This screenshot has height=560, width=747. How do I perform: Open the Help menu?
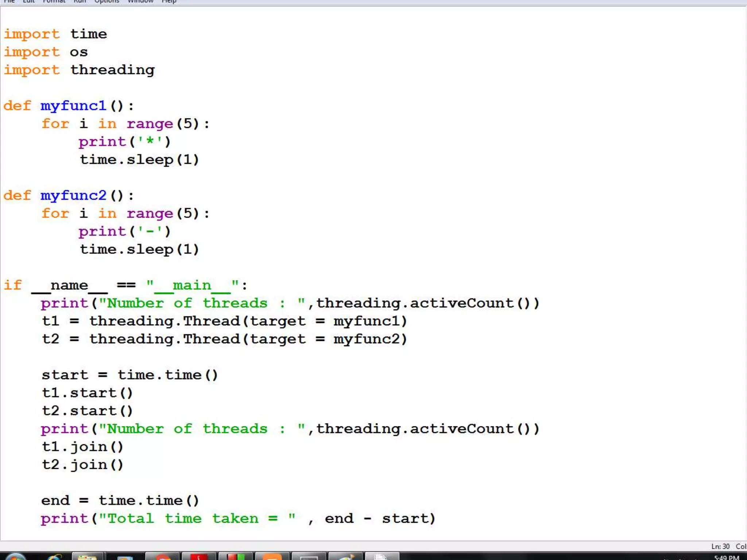169,1
